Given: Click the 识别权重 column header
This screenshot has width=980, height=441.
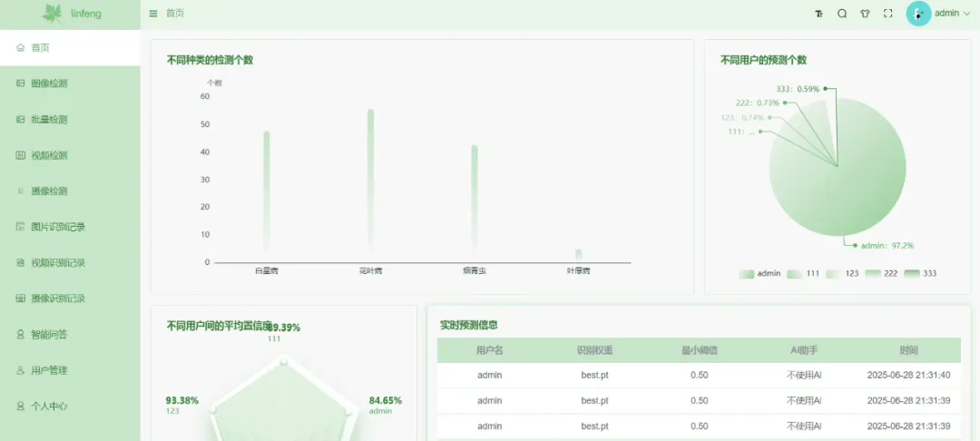Looking at the screenshot, I should pyautogui.click(x=594, y=350).
